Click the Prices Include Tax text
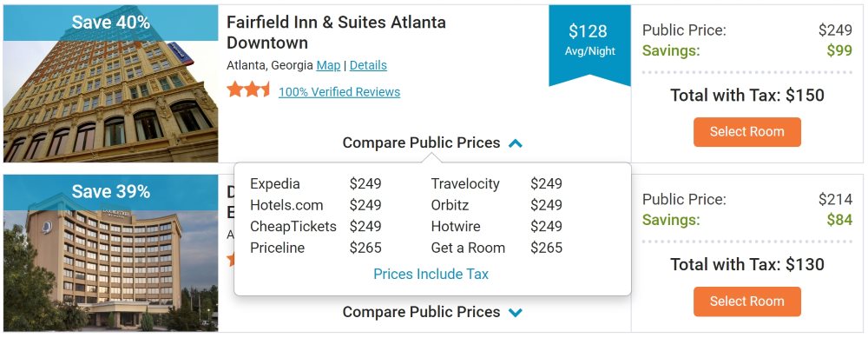 coord(431,275)
